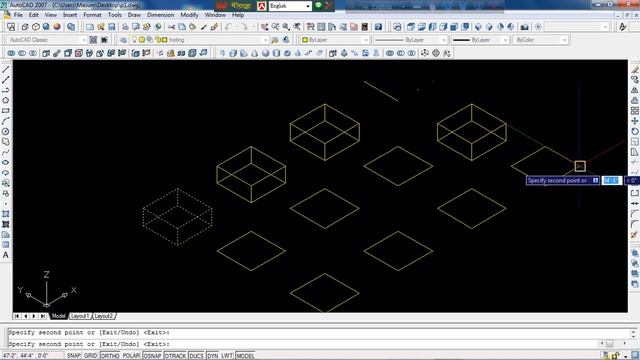Switch to the Layout1 tab
The width and height of the screenshot is (640, 360).
tap(80, 316)
